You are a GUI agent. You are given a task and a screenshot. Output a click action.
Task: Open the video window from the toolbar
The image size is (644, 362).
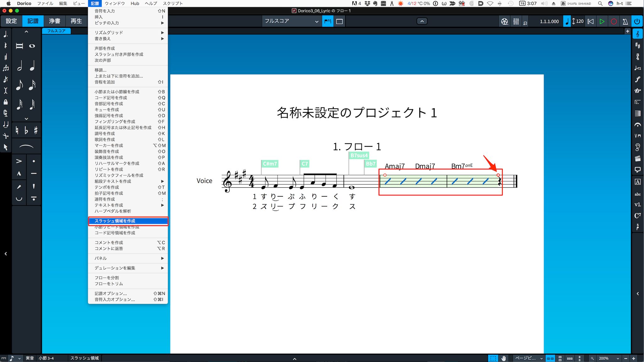coord(504,21)
